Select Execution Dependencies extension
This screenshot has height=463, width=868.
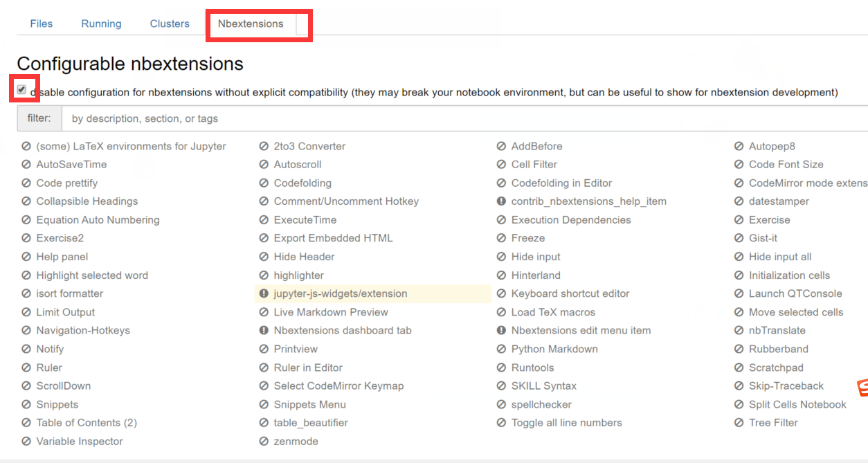point(571,220)
